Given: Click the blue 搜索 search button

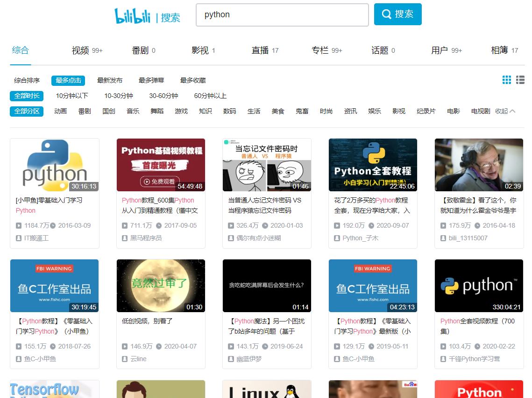Looking at the screenshot, I should pos(397,14).
